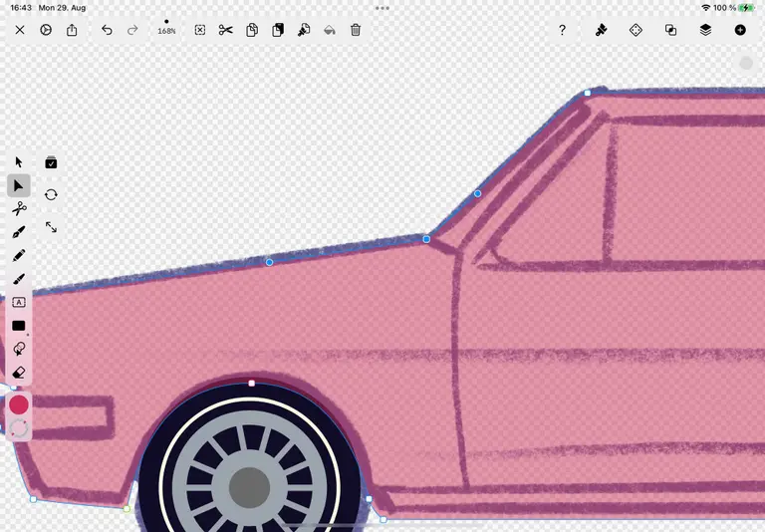The height and width of the screenshot is (532, 765).
Task: Paste using the dark clipboard icon
Action: pos(278,30)
